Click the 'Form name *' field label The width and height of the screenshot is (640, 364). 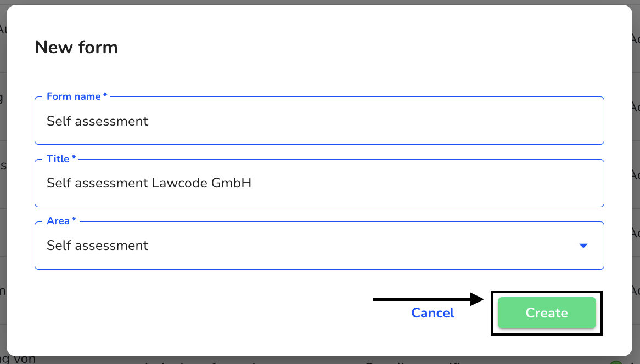pos(77,96)
